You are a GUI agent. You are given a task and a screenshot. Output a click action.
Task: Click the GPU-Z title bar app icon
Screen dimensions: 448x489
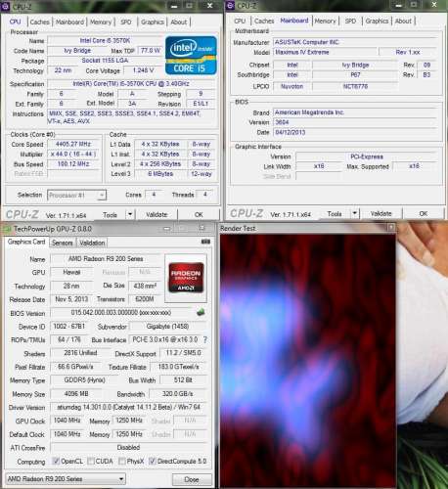[x=7, y=229]
